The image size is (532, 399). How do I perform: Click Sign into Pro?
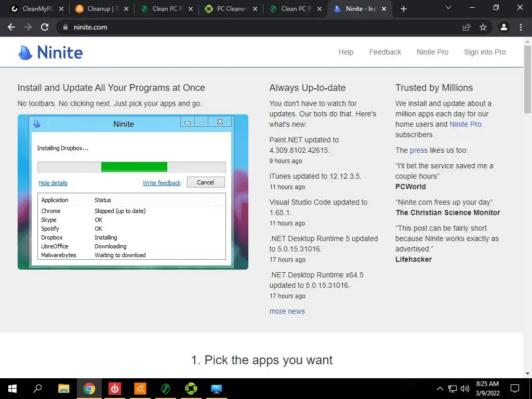(485, 52)
